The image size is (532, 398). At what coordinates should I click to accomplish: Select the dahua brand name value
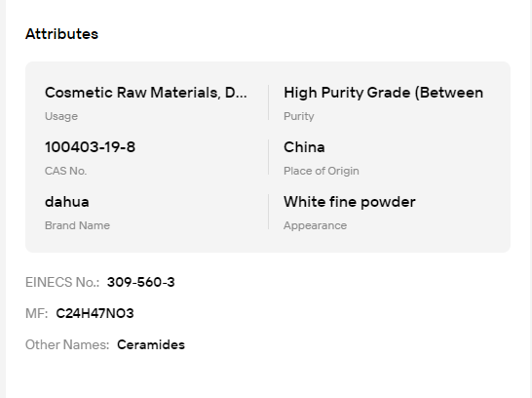pos(67,202)
